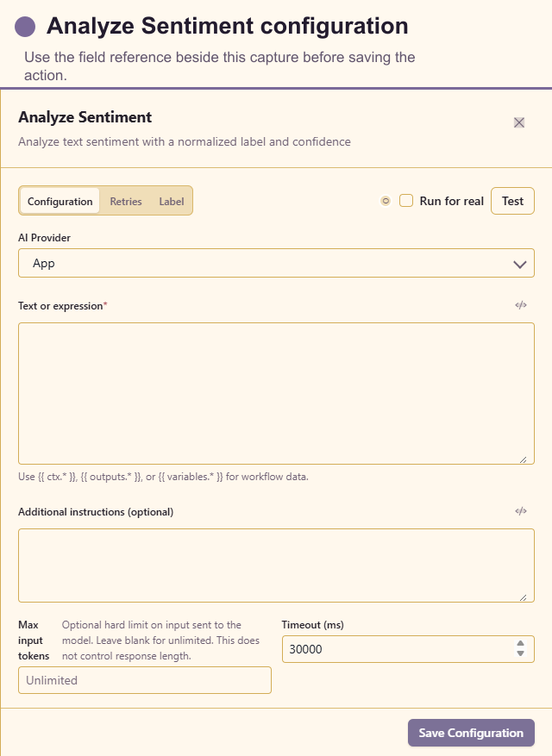Click the Test button

tap(512, 201)
